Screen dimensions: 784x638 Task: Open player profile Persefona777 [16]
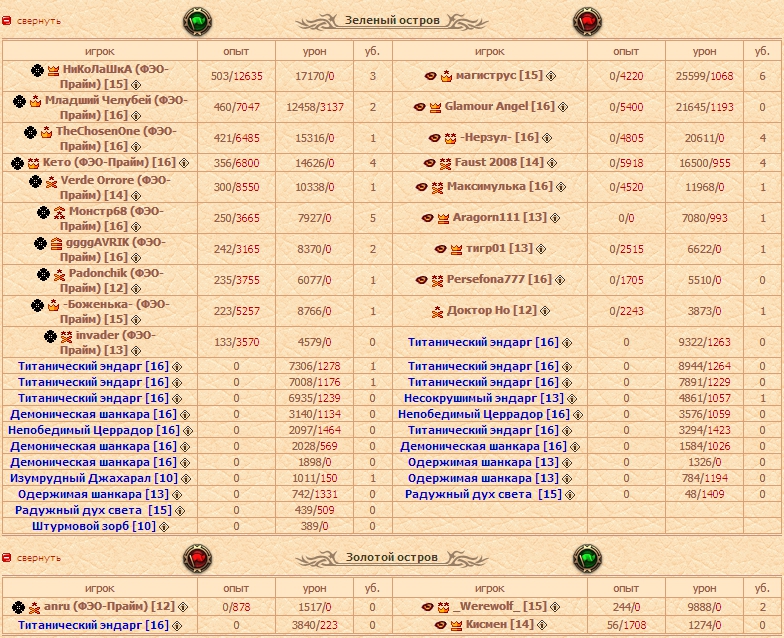coord(499,280)
